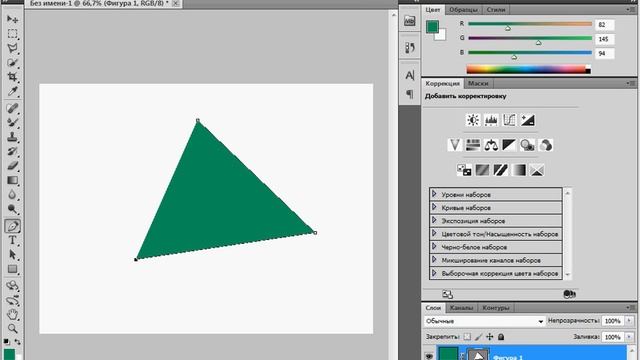Select the Quick Selection tool
The width and height of the screenshot is (640, 360).
coord(12,62)
